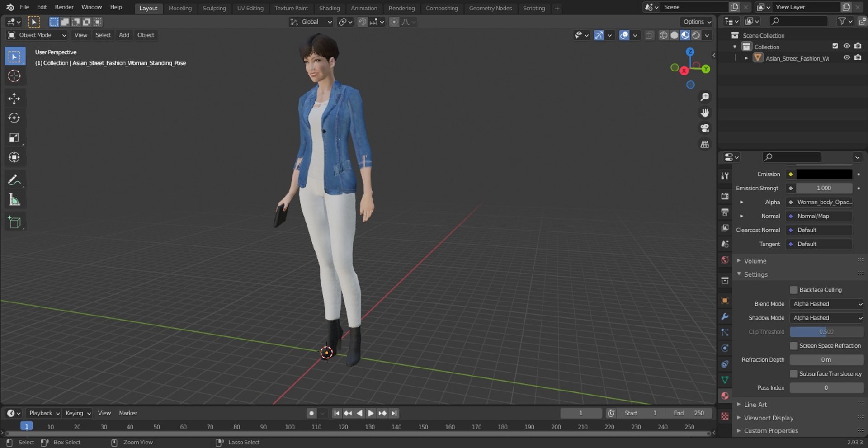Switch to the Shading workspace tab
The image size is (868, 448).
click(x=329, y=8)
